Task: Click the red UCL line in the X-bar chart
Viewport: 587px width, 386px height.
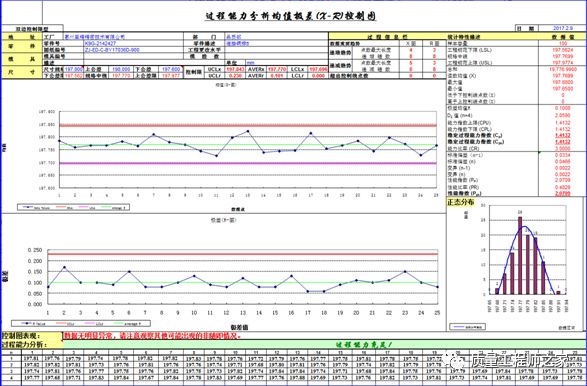Action: (x=248, y=125)
